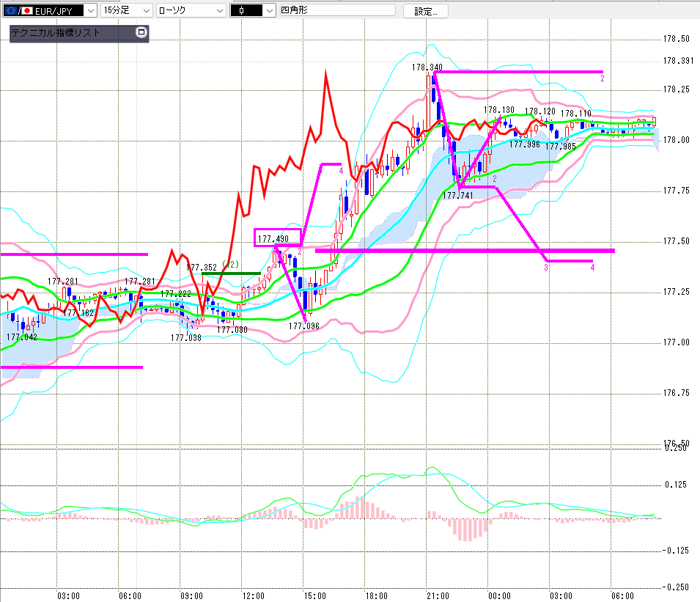Click the 21:00 time axis label
This screenshot has height=602, width=700.
[x=438, y=596]
